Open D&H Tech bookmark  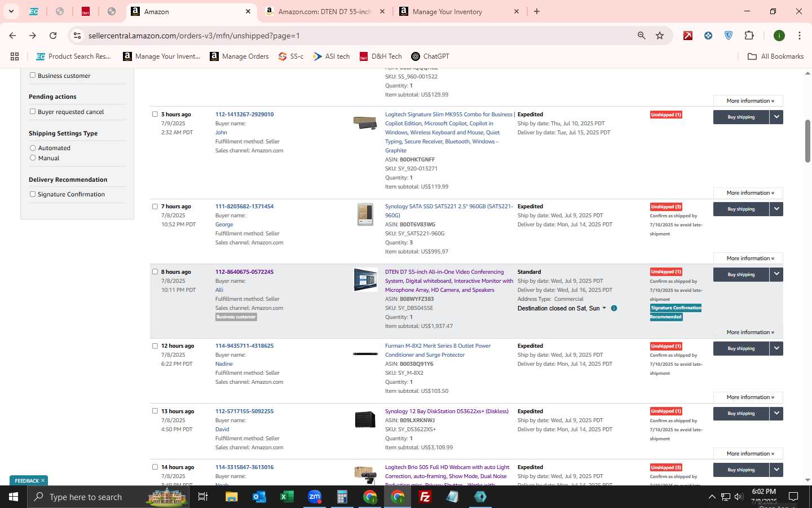click(381, 56)
